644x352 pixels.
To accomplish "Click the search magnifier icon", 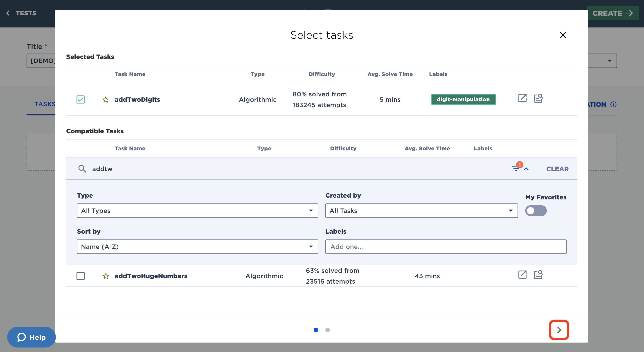I will [82, 169].
